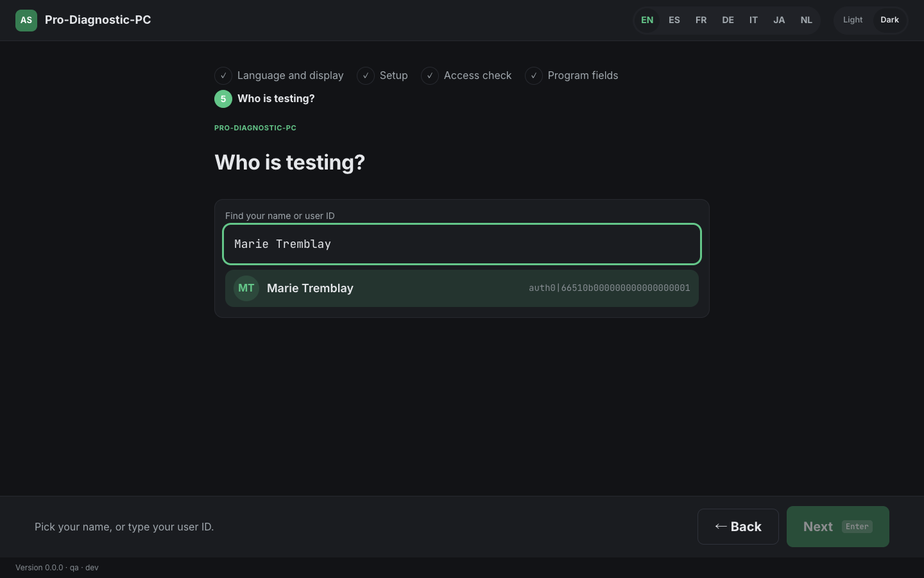The height and width of the screenshot is (578, 924).
Task: Click the Language and display step checkmark
Action: coord(223,76)
